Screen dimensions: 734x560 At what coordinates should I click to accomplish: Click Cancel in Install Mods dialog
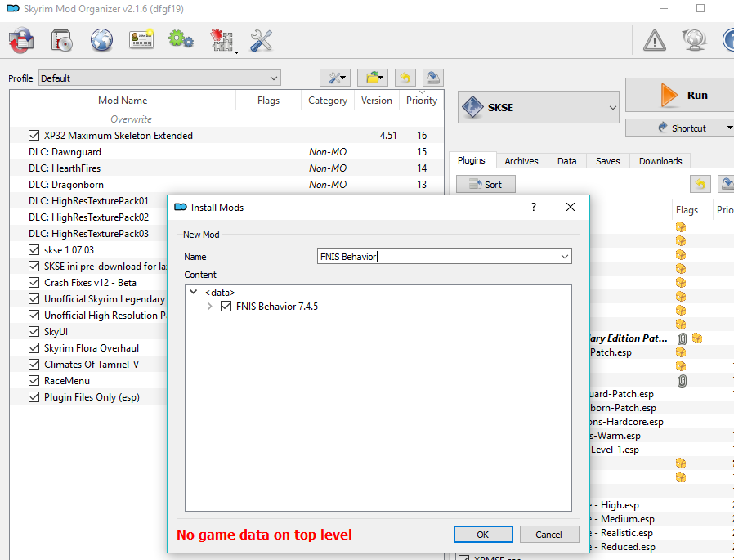click(x=548, y=534)
